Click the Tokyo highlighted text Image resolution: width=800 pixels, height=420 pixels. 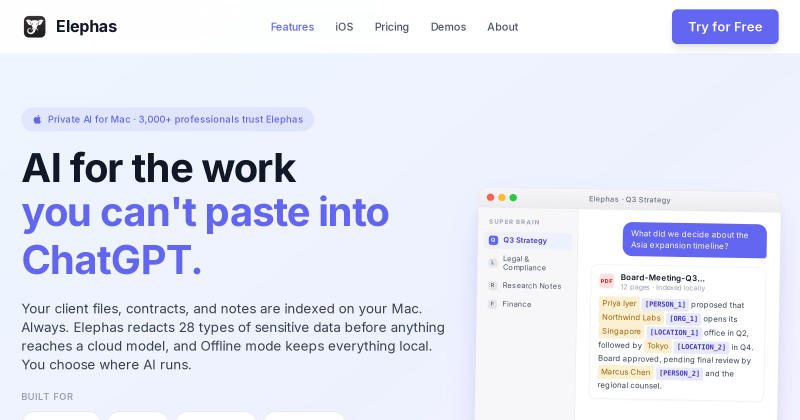(658, 346)
